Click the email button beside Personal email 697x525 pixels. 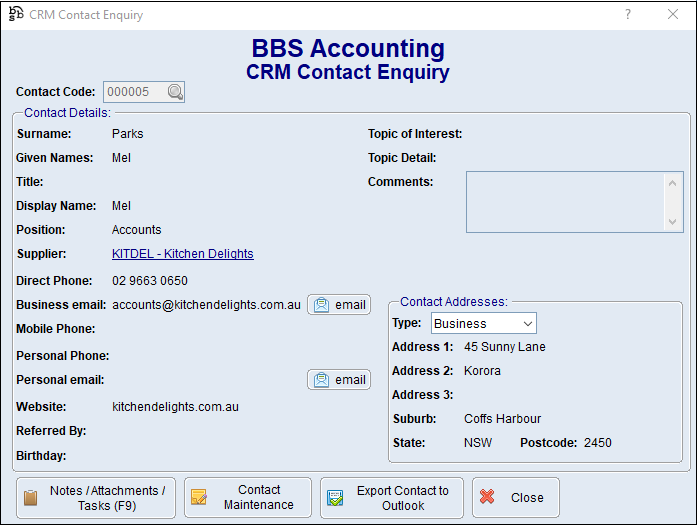click(339, 380)
